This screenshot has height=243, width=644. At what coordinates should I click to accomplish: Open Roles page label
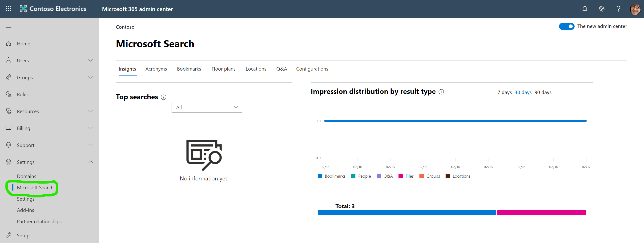click(23, 94)
